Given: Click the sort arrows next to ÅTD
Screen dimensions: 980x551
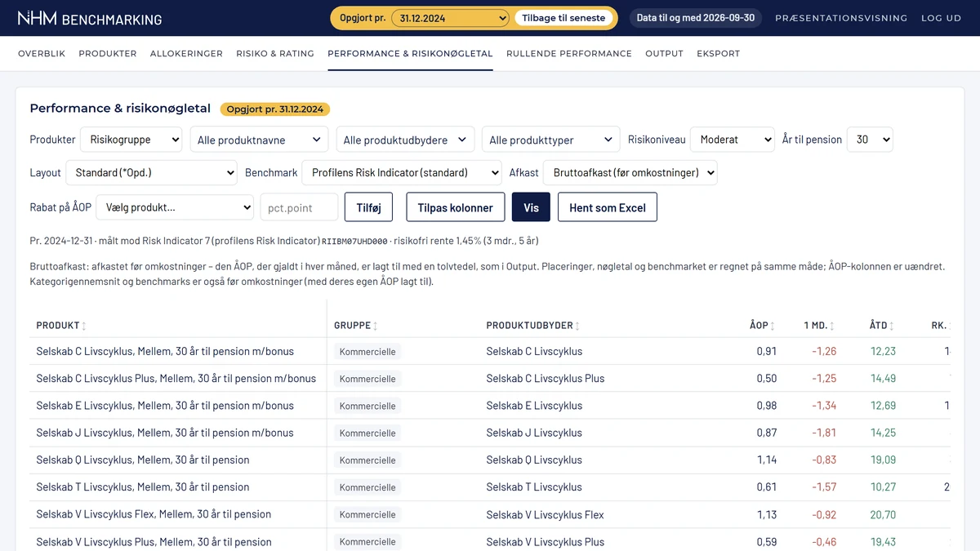Looking at the screenshot, I should click(x=892, y=326).
